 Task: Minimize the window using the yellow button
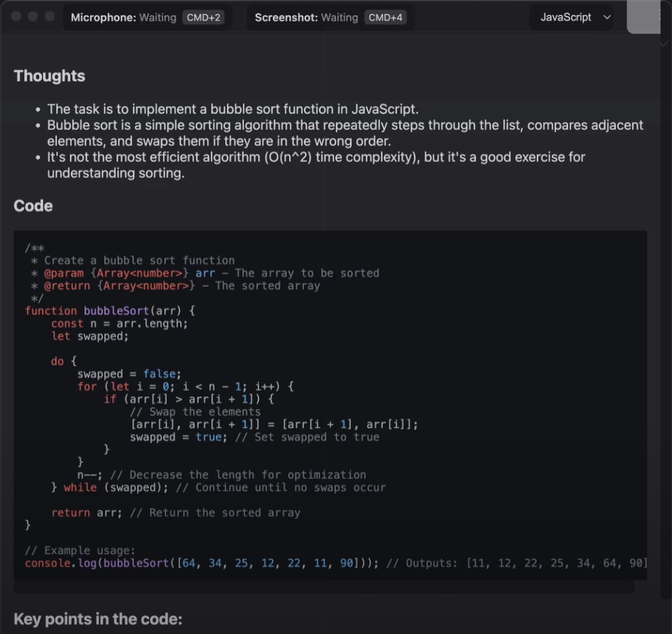point(33,17)
